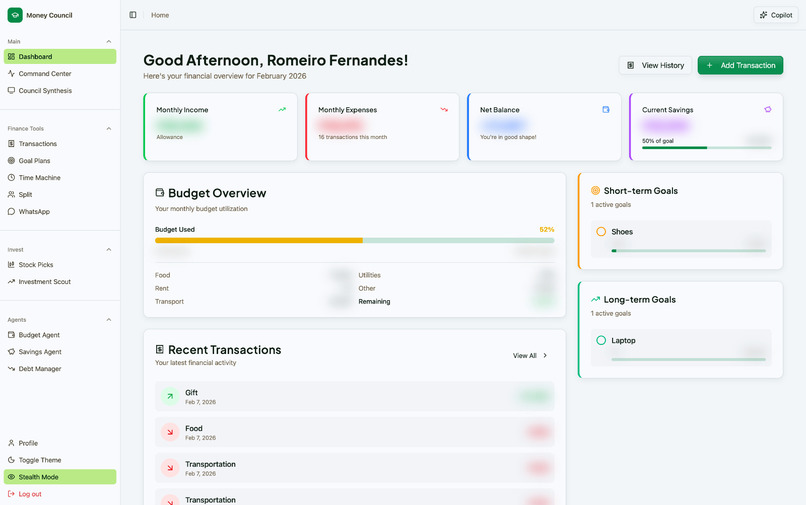Image resolution: width=806 pixels, height=505 pixels.
Task: Toggle the sidebar panel icon
Action: [x=133, y=15]
